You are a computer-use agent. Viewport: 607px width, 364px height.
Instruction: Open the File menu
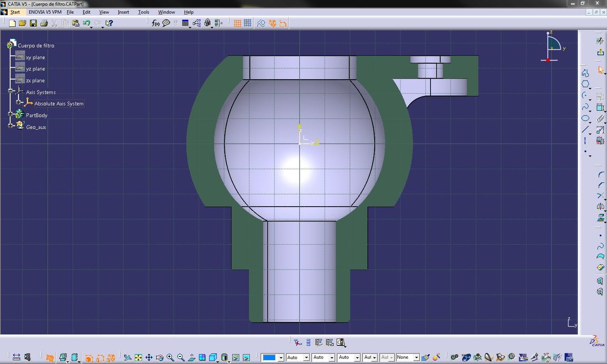coord(70,12)
